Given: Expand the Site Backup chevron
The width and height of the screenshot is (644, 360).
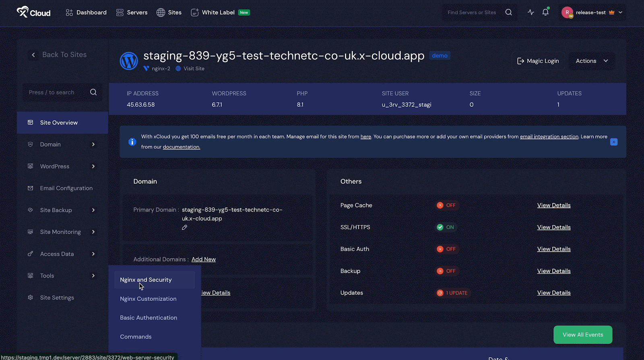Looking at the screenshot, I should point(93,210).
